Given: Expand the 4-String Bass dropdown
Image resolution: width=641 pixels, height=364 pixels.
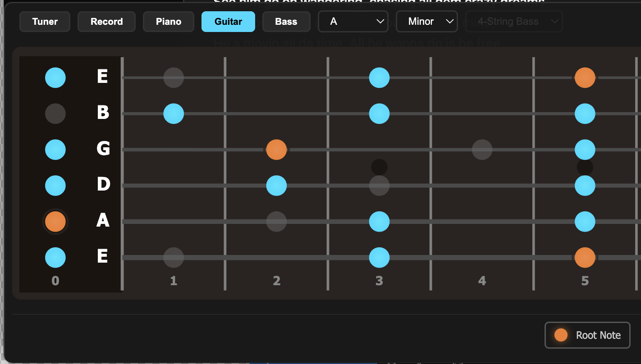Looking at the screenshot, I should (514, 22).
